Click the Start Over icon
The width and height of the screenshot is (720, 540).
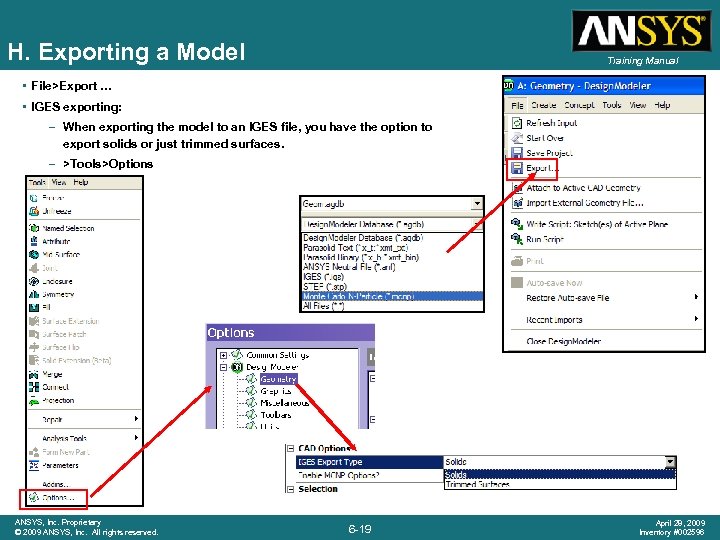[517, 138]
